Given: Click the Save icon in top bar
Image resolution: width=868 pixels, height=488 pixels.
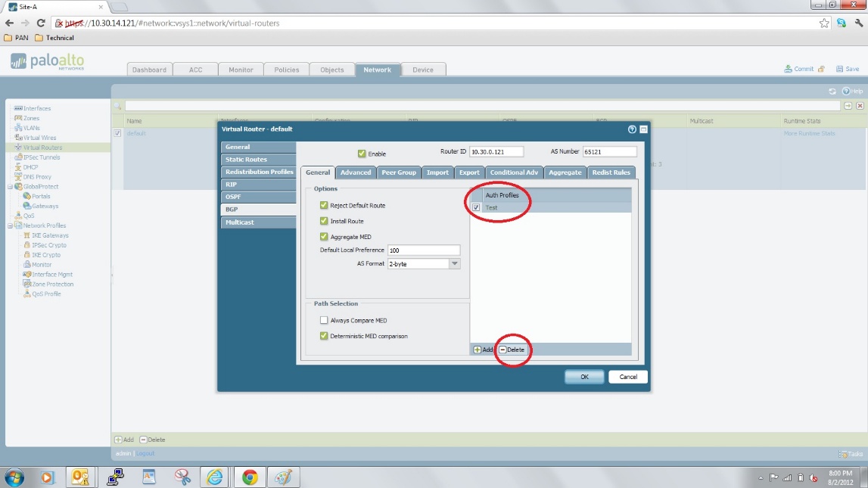Looking at the screenshot, I should click(839, 69).
